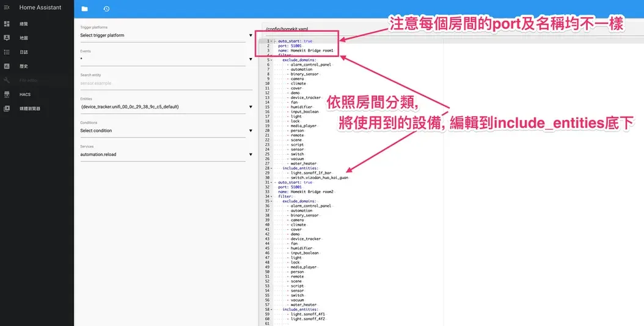
Task: Open the Trigger platforms dropdown
Action: [166, 35]
